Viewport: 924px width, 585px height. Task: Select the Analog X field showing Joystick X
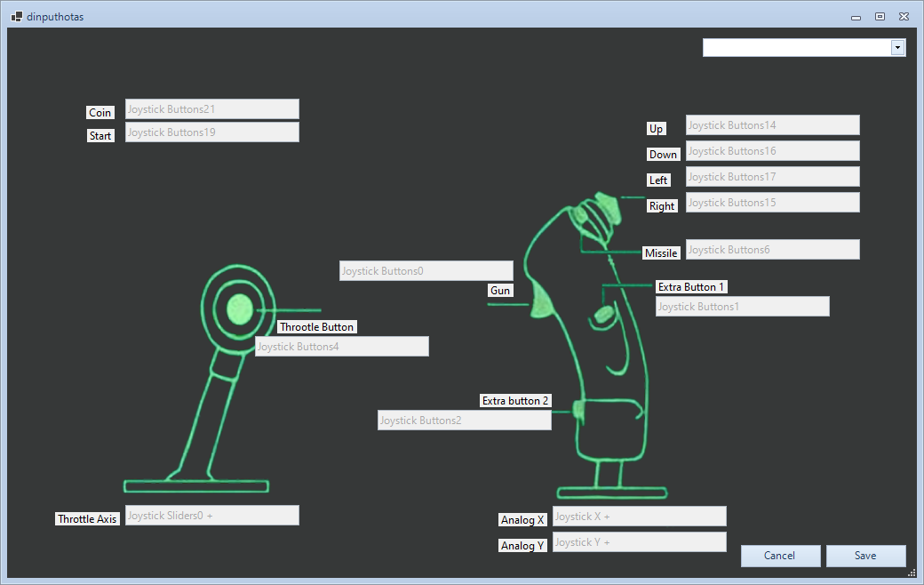tap(640, 517)
